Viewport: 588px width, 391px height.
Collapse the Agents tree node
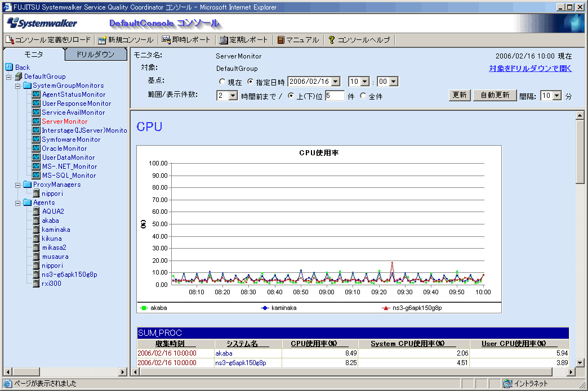(17, 203)
